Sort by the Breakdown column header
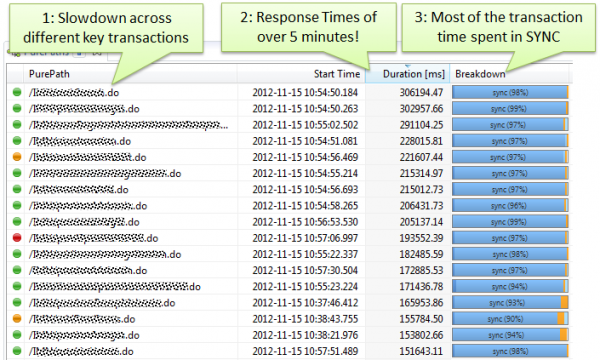600x360 pixels. [509, 74]
